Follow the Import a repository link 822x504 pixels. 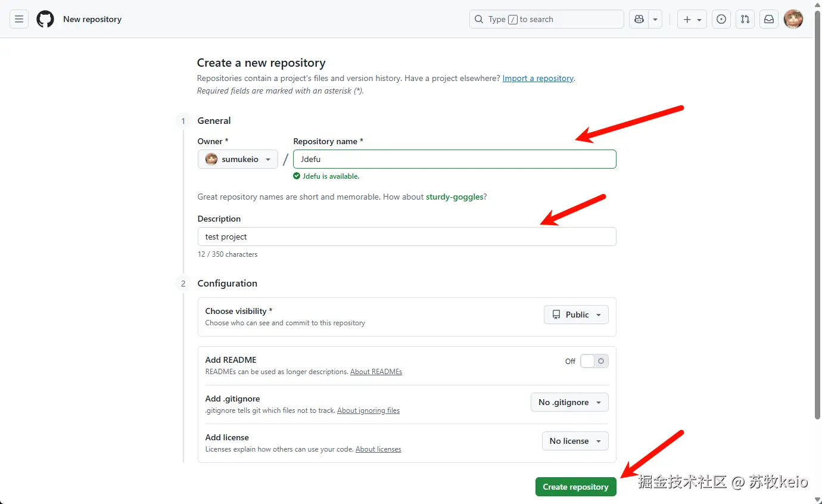(538, 78)
